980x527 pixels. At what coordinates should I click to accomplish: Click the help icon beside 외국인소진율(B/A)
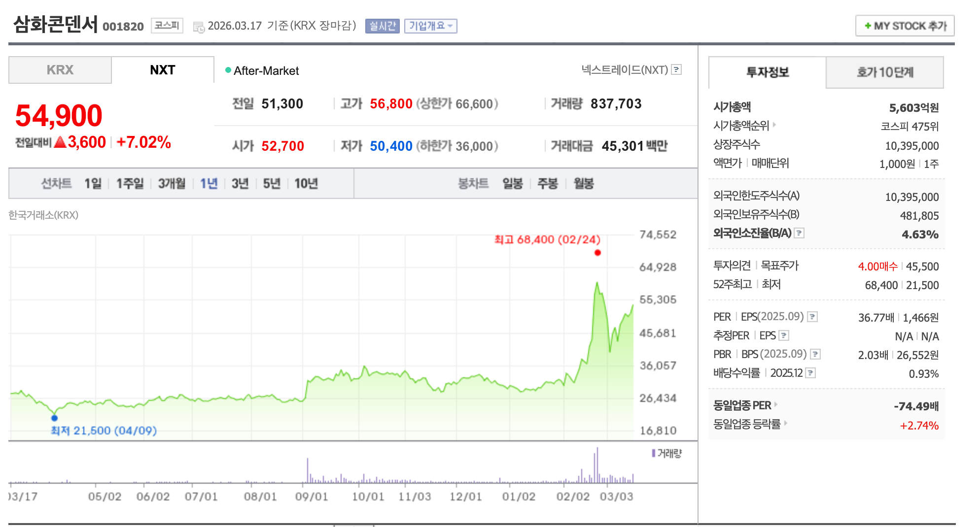point(800,233)
